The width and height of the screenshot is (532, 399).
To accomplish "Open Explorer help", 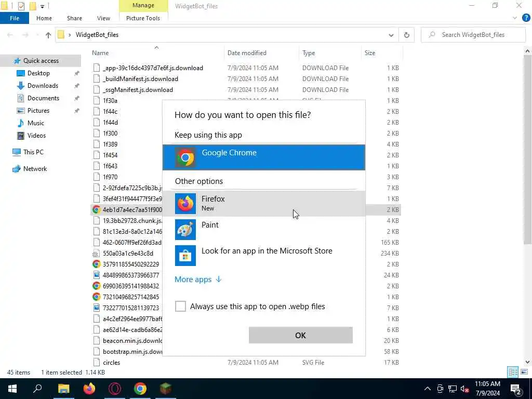I will (x=526, y=18).
